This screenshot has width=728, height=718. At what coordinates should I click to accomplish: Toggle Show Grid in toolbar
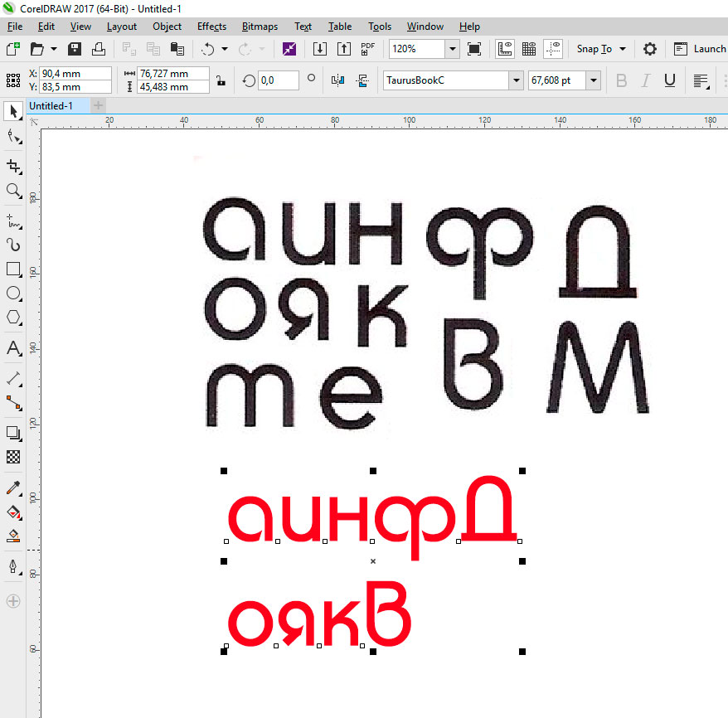point(529,49)
